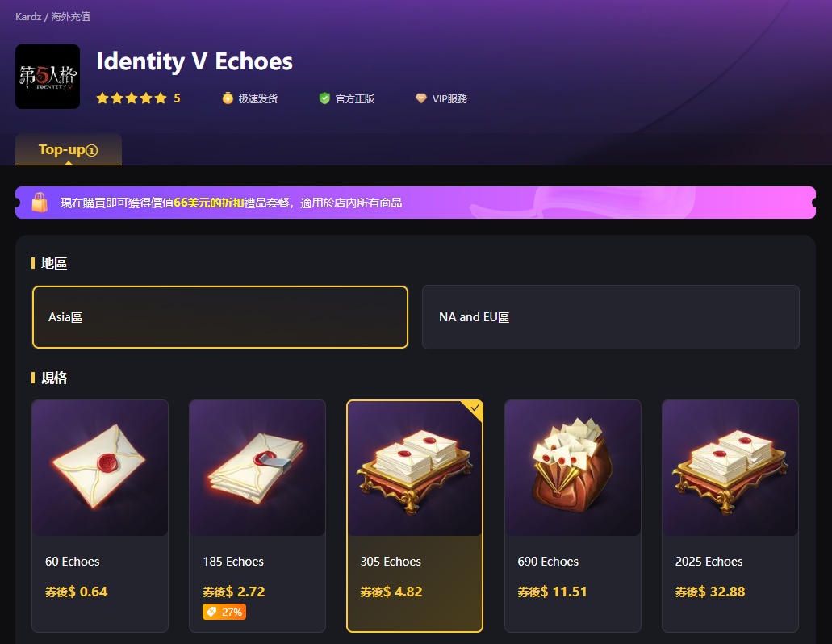Choose the 690 Echoes package
832x644 pixels.
pyautogui.click(x=572, y=516)
